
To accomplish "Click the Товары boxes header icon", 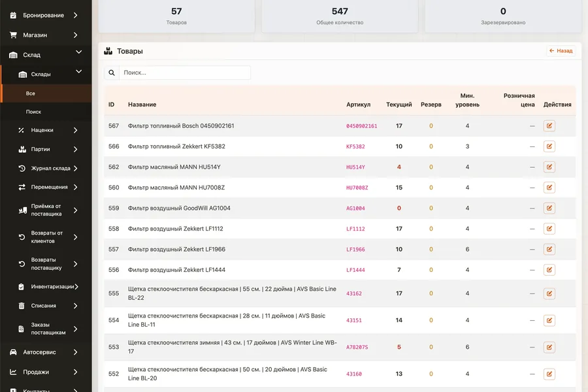I will click(x=108, y=51).
